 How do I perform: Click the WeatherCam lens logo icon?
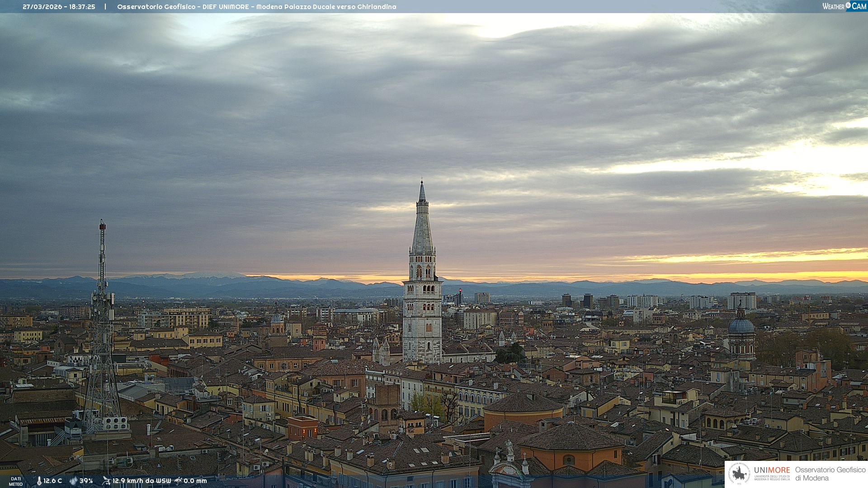tap(848, 5)
